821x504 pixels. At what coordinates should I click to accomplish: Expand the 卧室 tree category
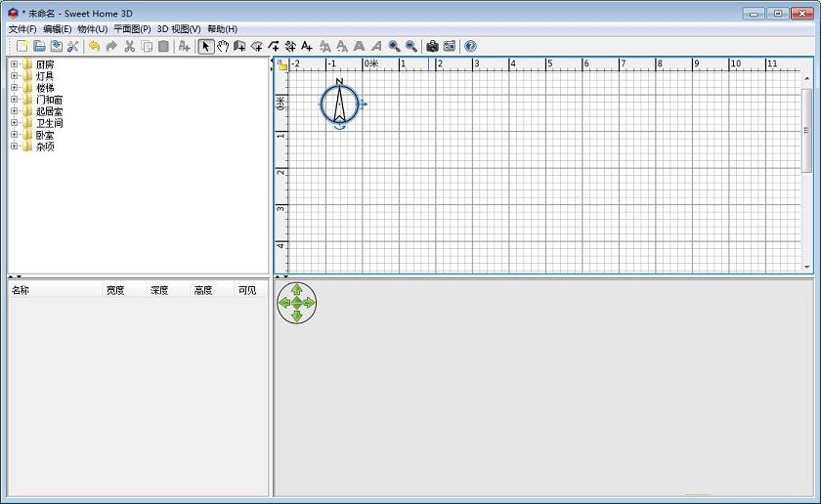[x=15, y=135]
